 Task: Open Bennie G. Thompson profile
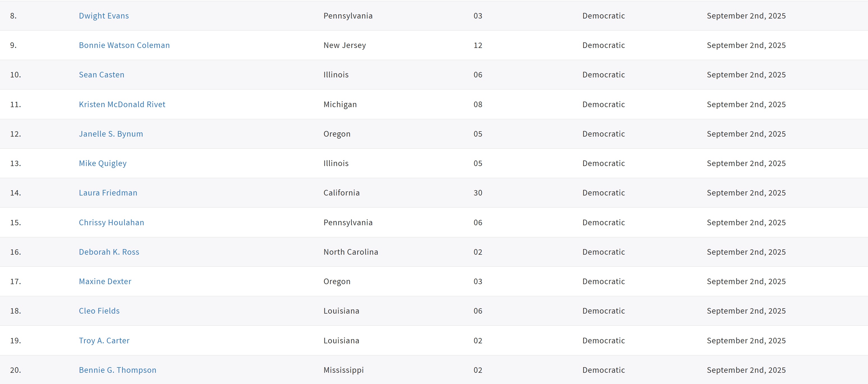(x=118, y=370)
